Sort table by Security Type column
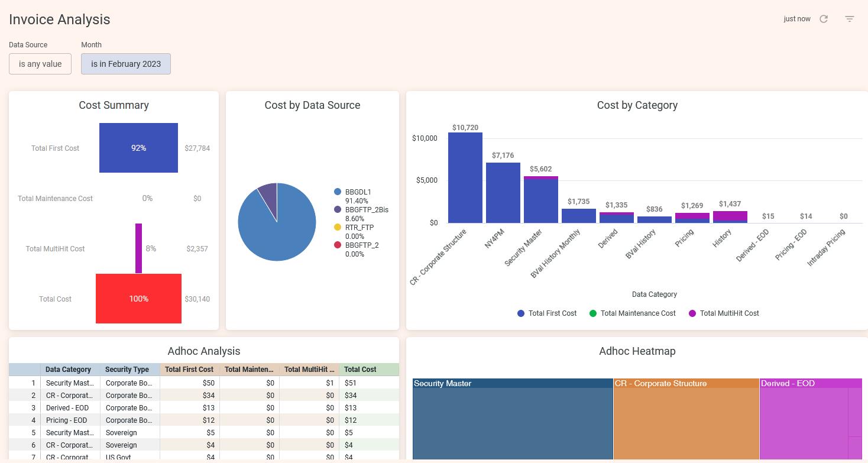 pos(127,370)
